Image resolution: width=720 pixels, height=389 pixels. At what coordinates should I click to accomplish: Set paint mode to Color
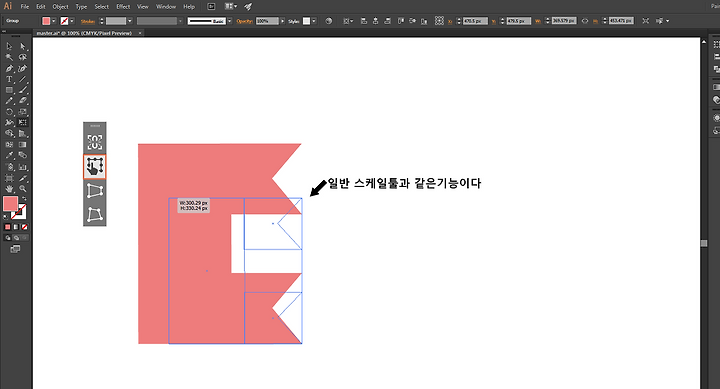8,227
